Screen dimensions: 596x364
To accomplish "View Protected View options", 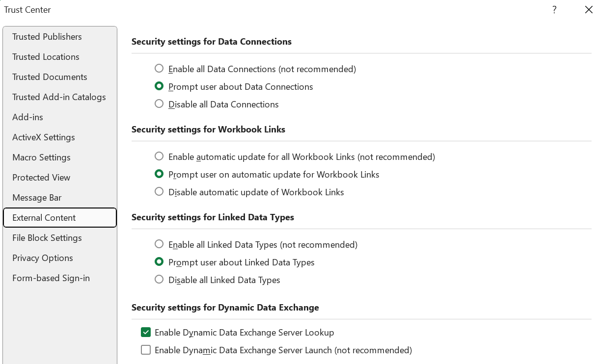I will tap(41, 178).
